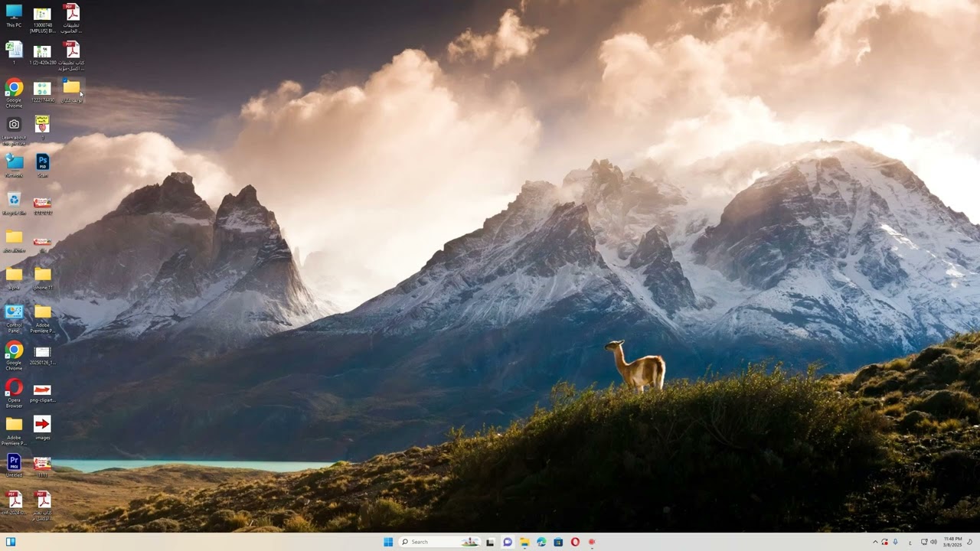Select the Opera Browser shortcut
Image resolution: width=980 pixels, height=551 pixels.
pos(14,393)
